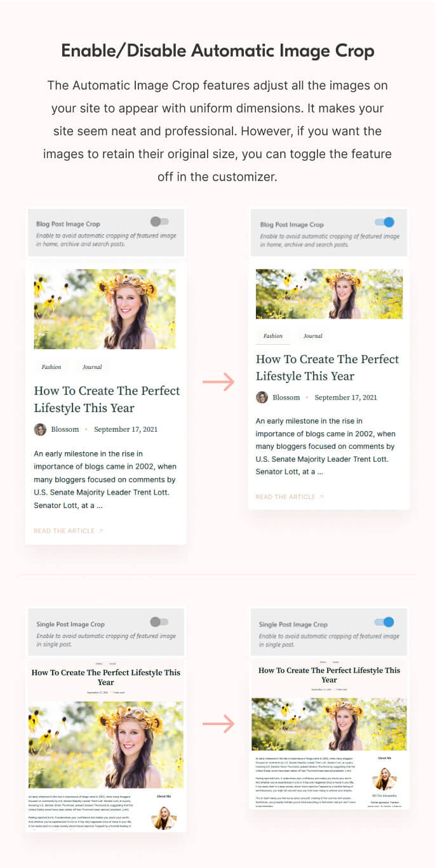Open the Journal category tag in left card
This screenshot has height=868, width=435.
pos(92,367)
